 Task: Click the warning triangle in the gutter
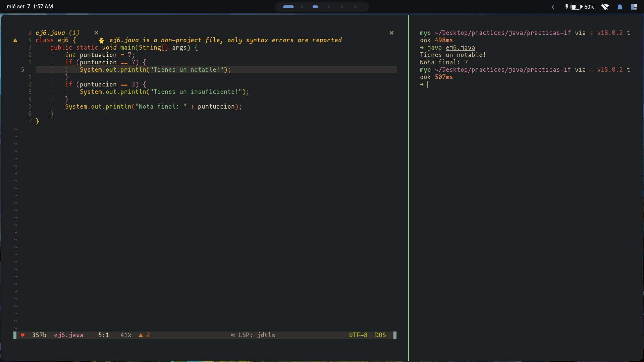tap(15, 40)
